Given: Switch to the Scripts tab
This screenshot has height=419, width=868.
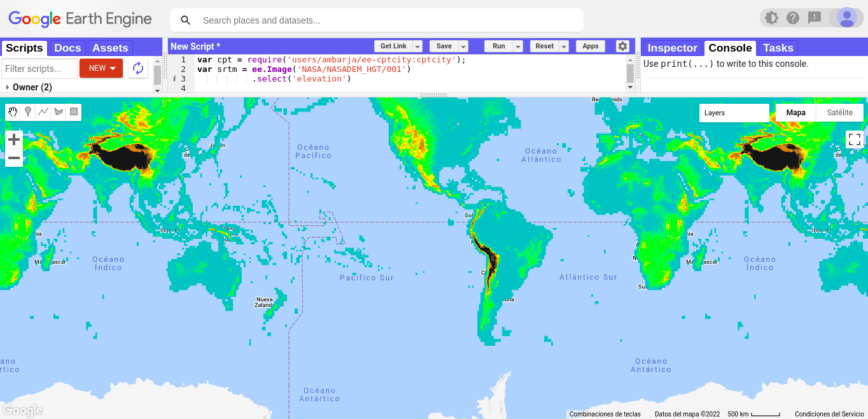Looking at the screenshot, I should pyautogui.click(x=24, y=48).
